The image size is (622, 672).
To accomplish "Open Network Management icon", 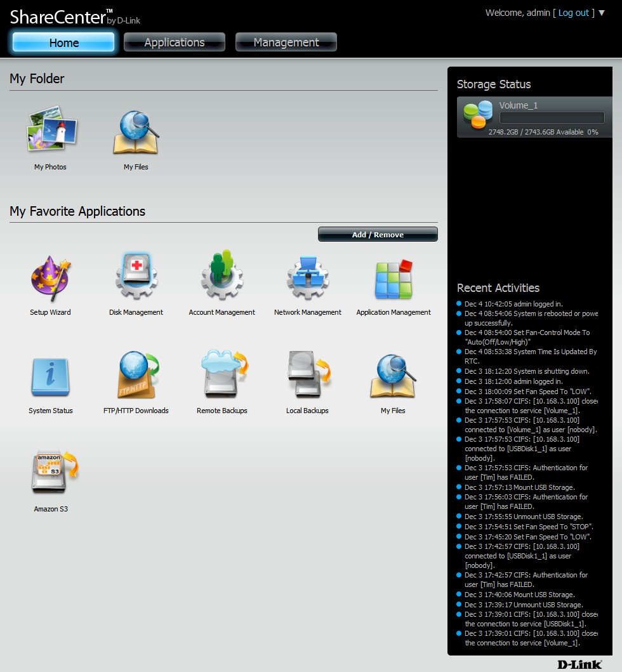I will [x=308, y=278].
